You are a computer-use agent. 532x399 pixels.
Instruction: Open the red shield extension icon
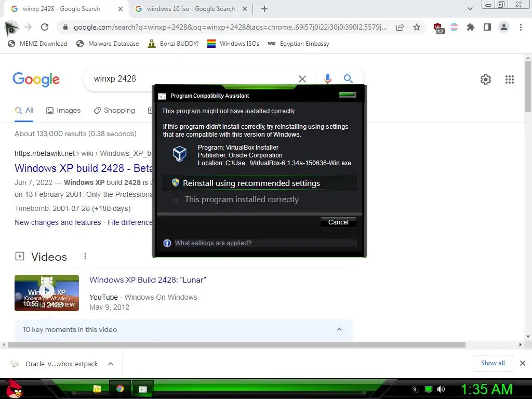click(438, 28)
